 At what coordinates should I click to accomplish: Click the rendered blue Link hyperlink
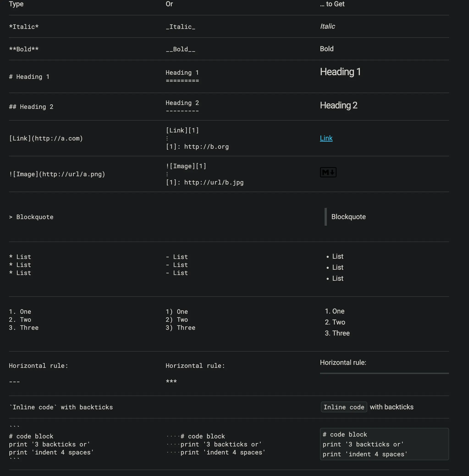326,138
